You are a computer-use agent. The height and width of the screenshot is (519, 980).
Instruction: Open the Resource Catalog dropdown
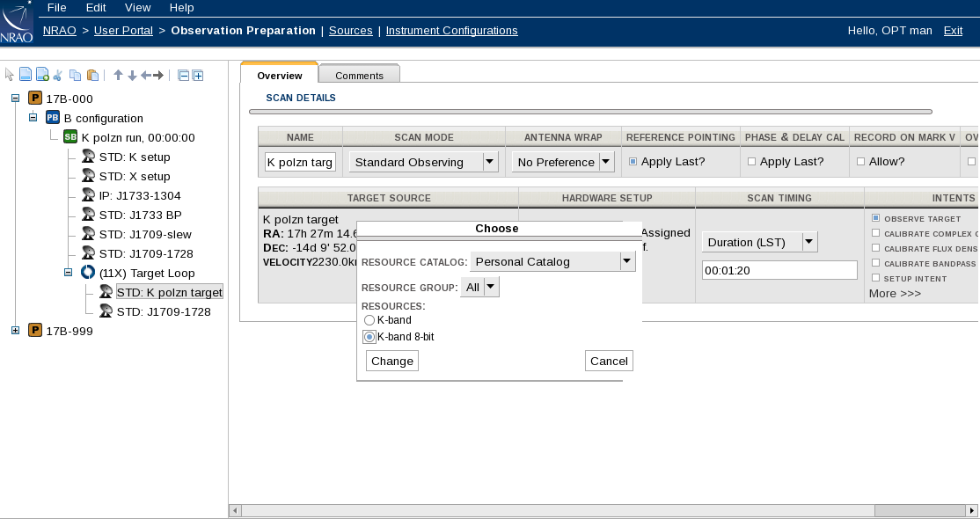(626, 261)
